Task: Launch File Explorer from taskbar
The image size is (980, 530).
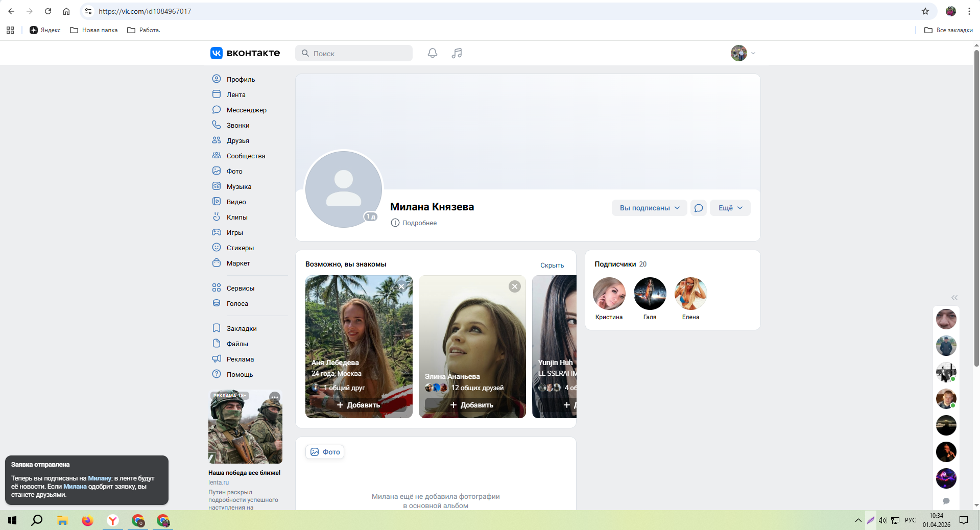Action: click(62, 520)
